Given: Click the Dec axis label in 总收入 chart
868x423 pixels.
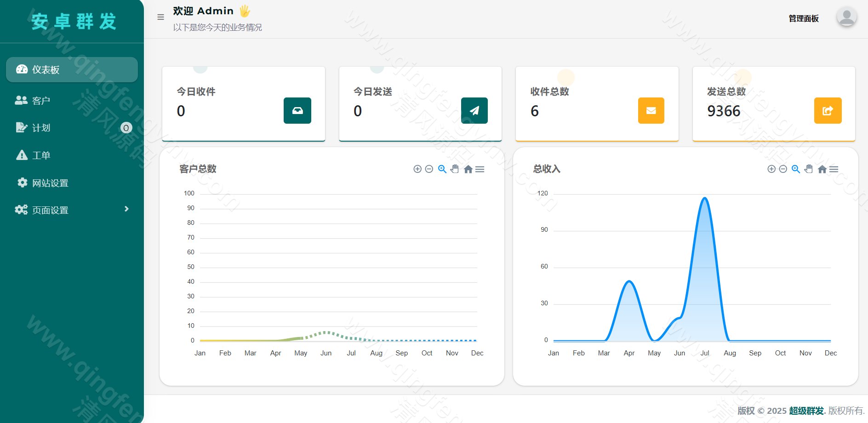Looking at the screenshot, I should point(831,353).
